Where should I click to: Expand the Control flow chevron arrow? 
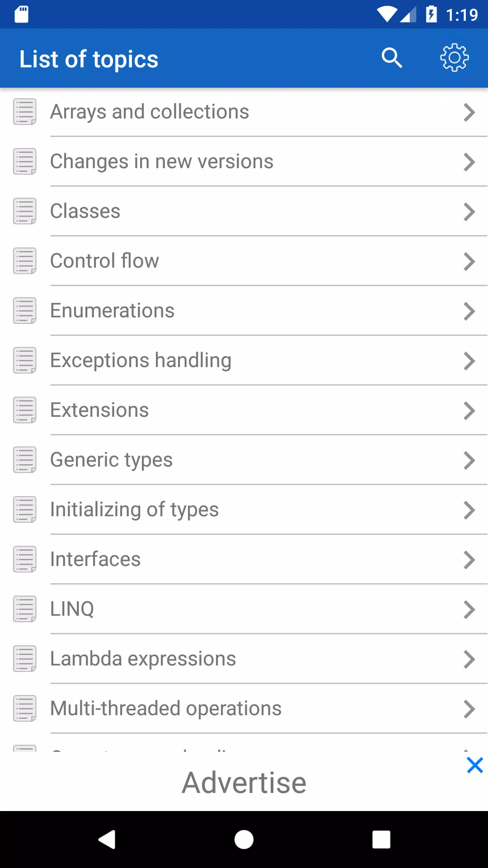pos(469,261)
